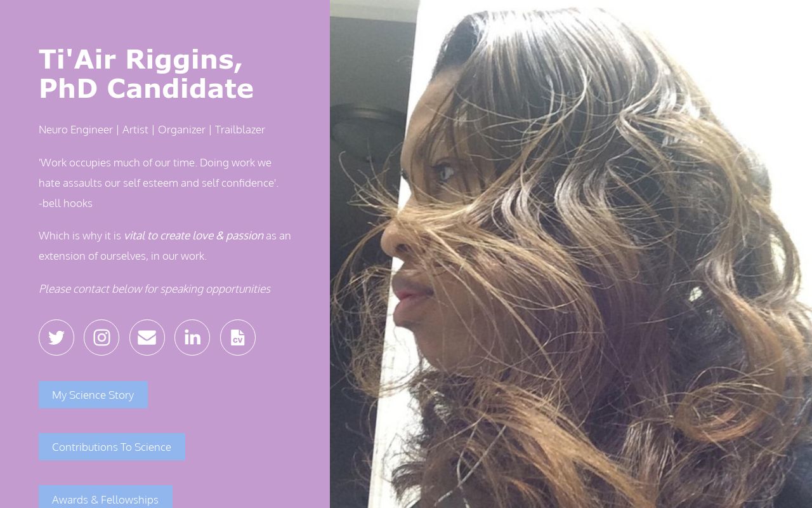812x508 pixels.
Task: Open the Awards & Fellowships button
Action: click(x=105, y=498)
